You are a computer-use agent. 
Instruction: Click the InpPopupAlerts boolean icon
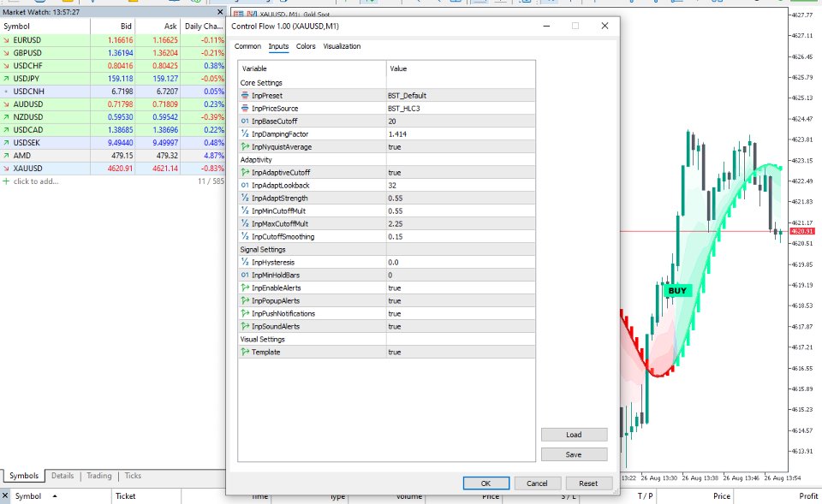pyautogui.click(x=245, y=300)
